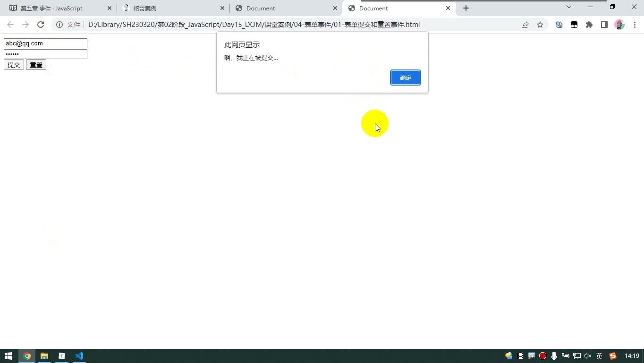Open File Explorer from the taskbar
The height and width of the screenshot is (363, 644).
click(x=44, y=356)
